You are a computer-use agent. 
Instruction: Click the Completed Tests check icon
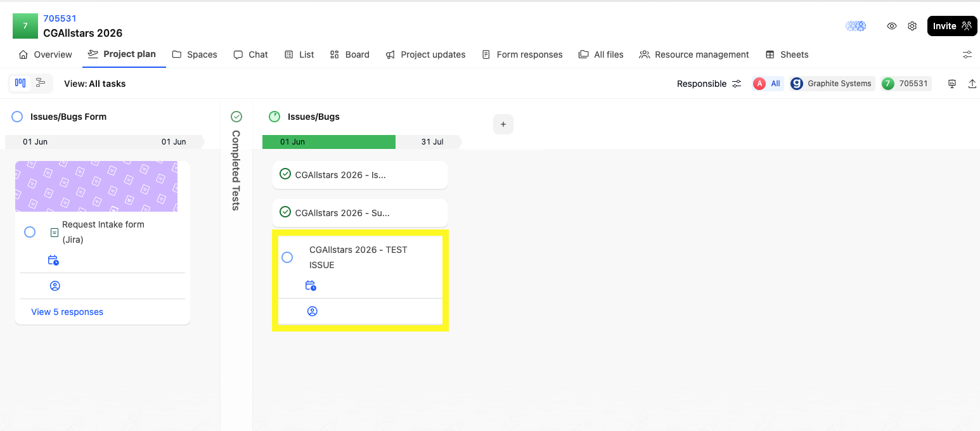tap(236, 117)
